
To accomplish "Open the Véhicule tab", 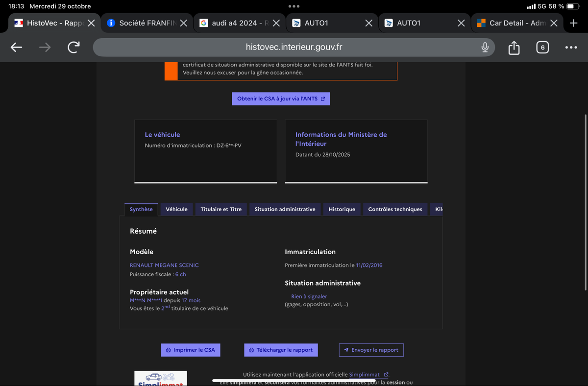I will pyautogui.click(x=176, y=209).
